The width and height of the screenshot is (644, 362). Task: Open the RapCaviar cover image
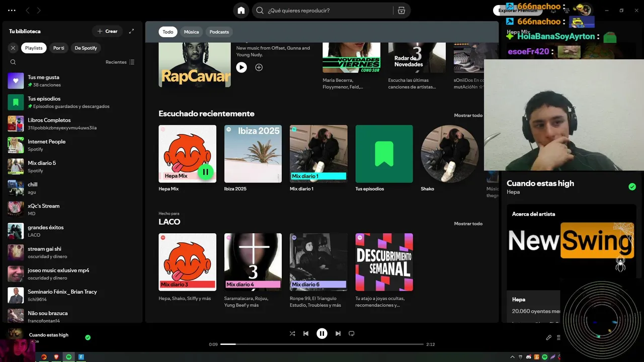[195, 65]
